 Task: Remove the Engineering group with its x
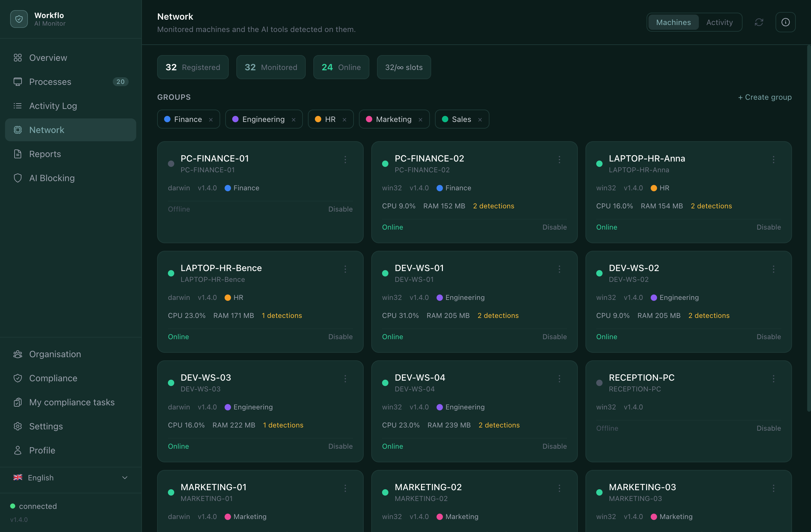click(x=293, y=120)
